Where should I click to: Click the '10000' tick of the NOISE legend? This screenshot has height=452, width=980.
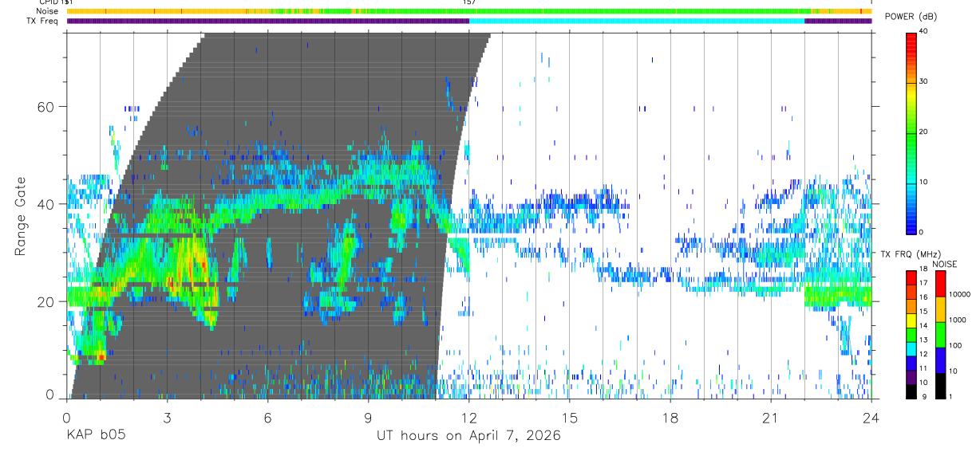point(960,294)
